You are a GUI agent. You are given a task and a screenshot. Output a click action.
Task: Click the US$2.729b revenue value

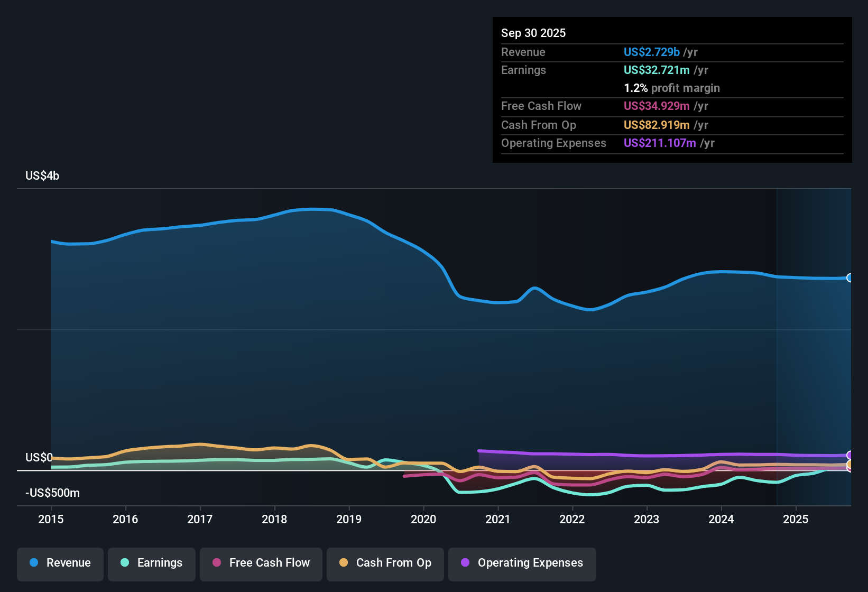coord(651,52)
